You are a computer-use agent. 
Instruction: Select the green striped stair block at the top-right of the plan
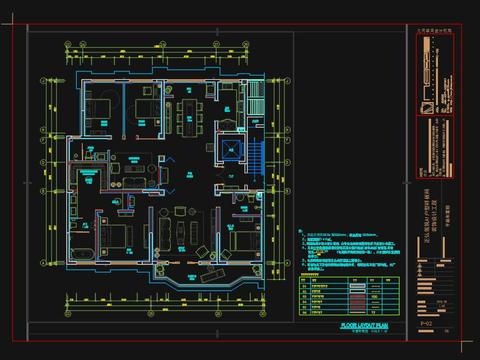[x=257, y=98]
